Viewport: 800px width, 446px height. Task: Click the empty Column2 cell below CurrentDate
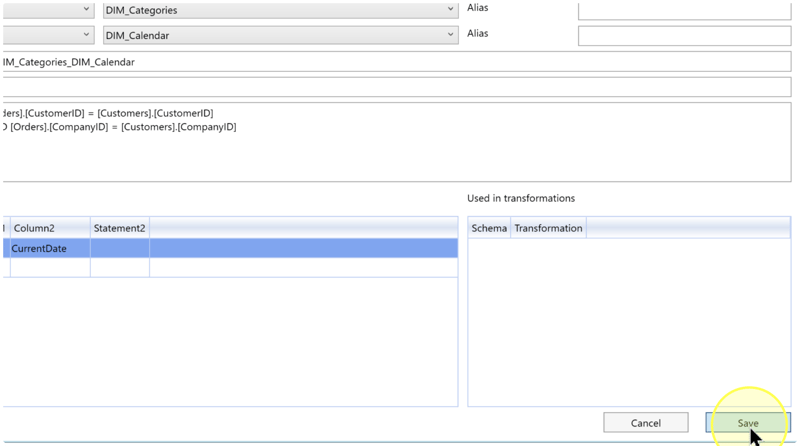click(x=50, y=267)
